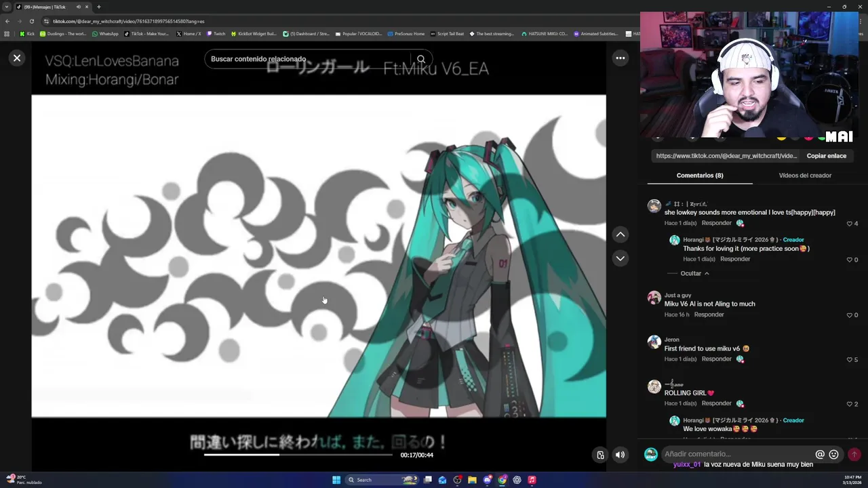The width and height of the screenshot is (868, 488).
Task: Open Just a guy's profile avatar
Action: [654, 298]
